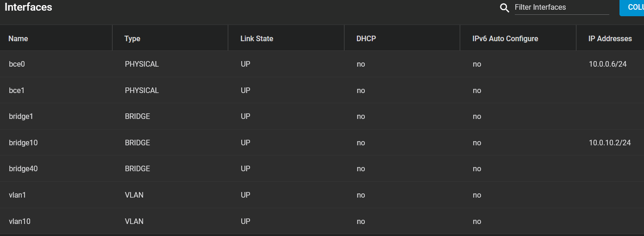Click the Interfaces page title
This screenshot has width=644, height=236.
28,7
